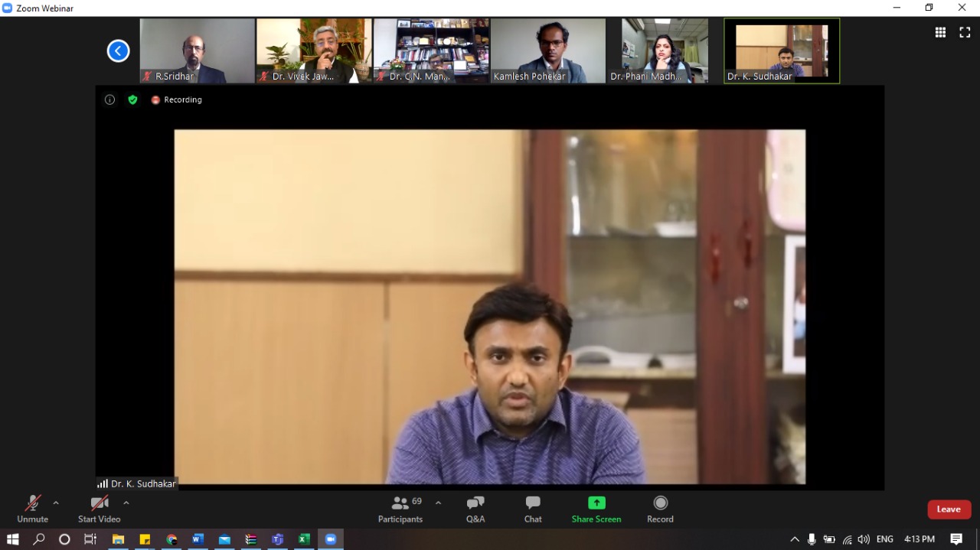Expand the arrow next to Participants
The height and width of the screenshot is (550, 980).
(x=438, y=503)
